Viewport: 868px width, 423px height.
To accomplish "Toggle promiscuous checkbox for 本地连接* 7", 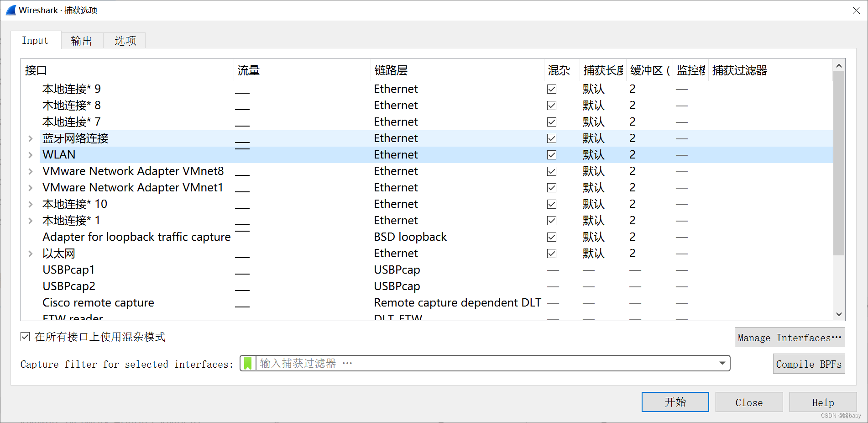I will coord(552,122).
